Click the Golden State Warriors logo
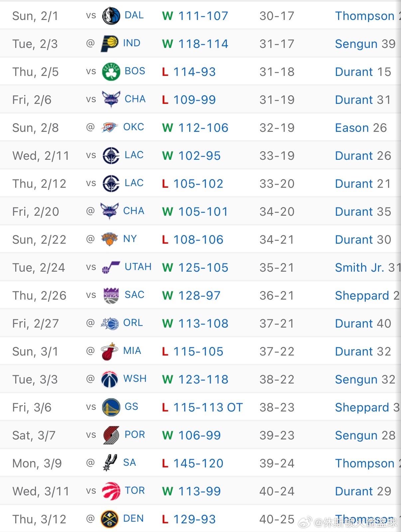The height and width of the screenshot is (532, 401). click(x=111, y=407)
